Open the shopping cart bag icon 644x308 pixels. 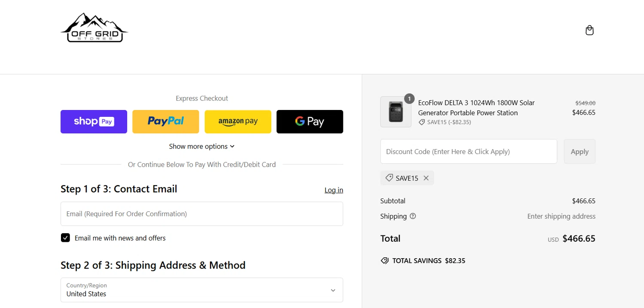point(589,30)
